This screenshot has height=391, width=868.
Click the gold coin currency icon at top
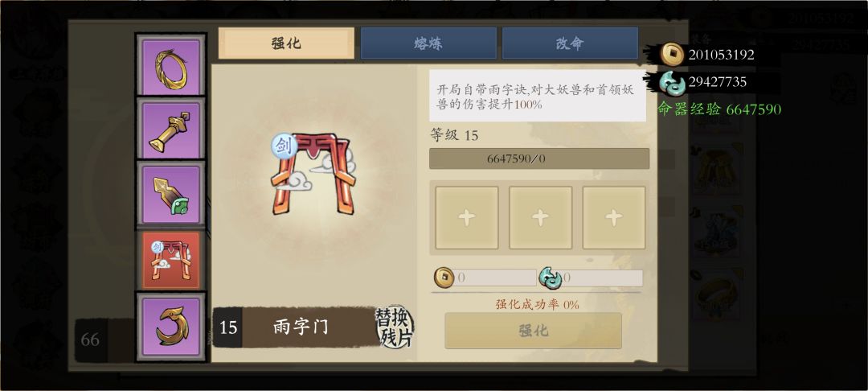point(674,54)
